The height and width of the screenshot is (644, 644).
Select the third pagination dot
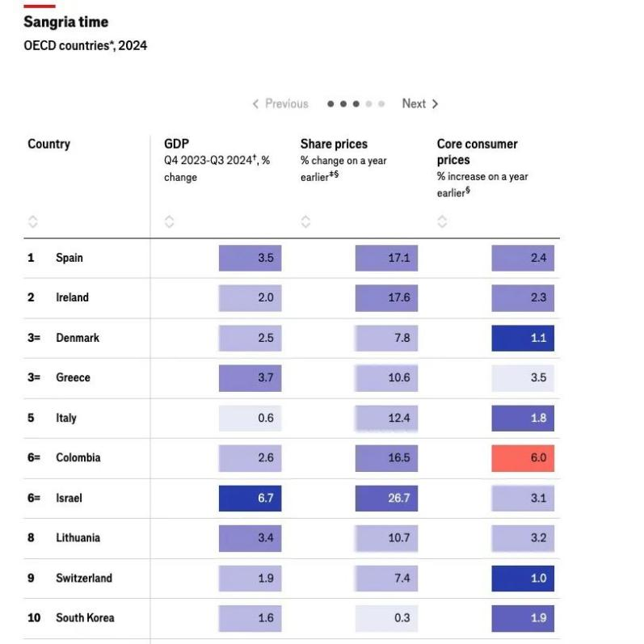click(x=356, y=103)
